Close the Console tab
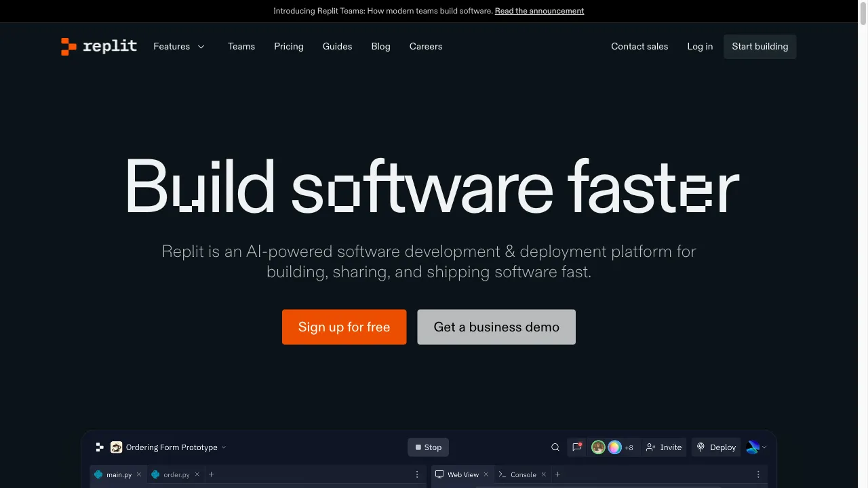 click(x=544, y=474)
